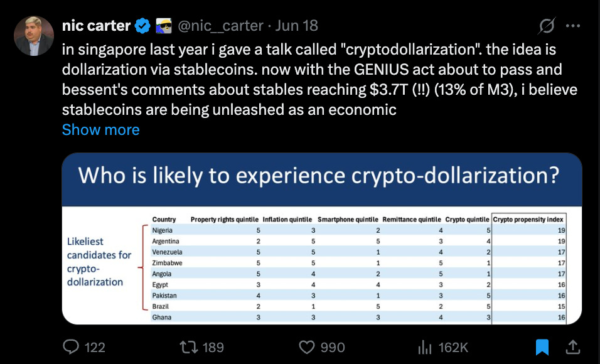
Task: Open the three-dot more options menu
Action: coord(573,26)
